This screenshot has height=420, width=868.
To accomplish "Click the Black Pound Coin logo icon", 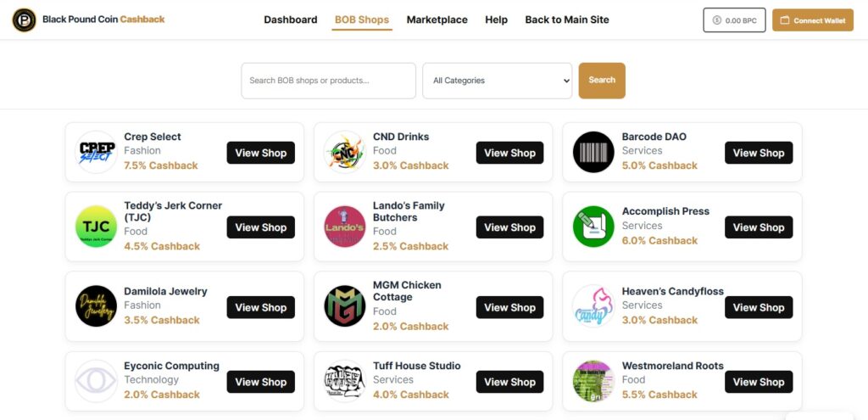I will [x=24, y=20].
